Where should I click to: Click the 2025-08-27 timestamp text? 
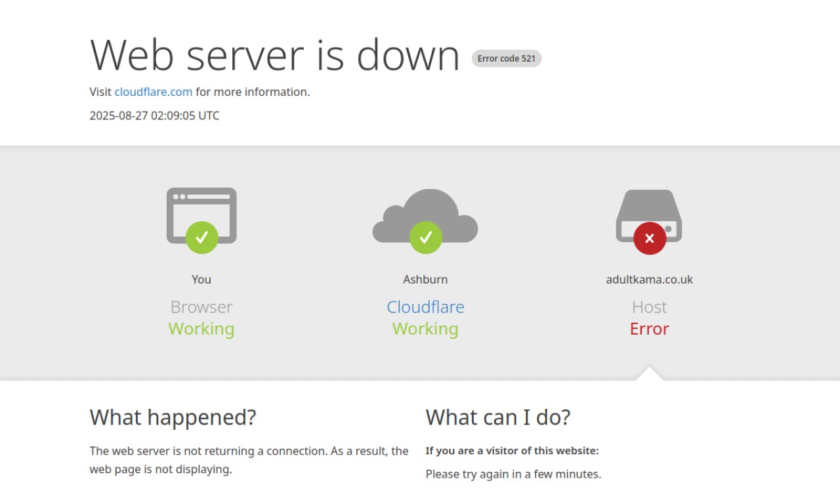tap(155, 115)
